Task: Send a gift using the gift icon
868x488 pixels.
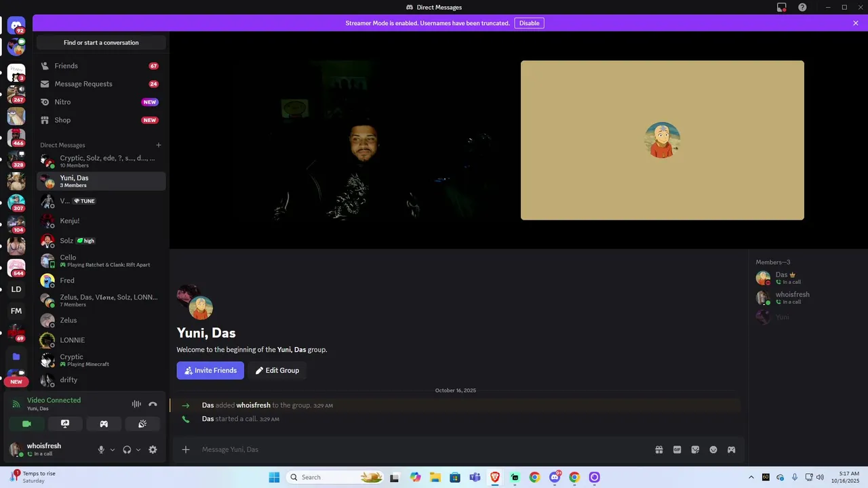Action: click(x=658, y=449)
